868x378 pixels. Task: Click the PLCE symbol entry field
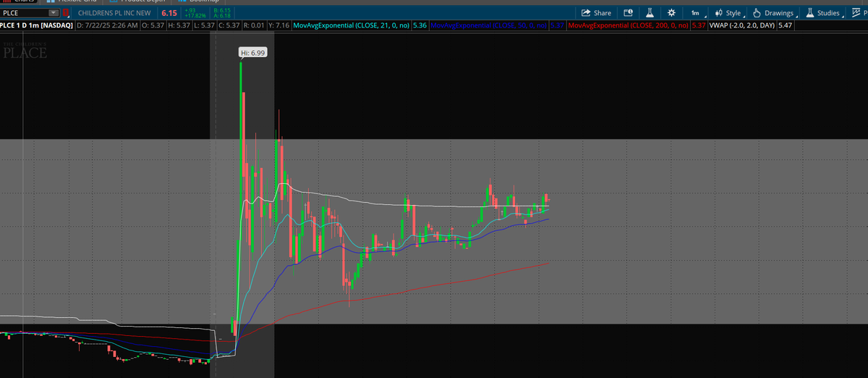24,13
